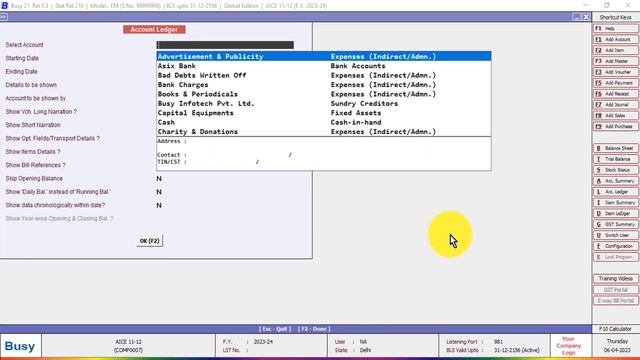The height and width of the screenshot is (360, 640).
Task: Click F2 - Done in bottom bar
Action: click(x=314, y=329)
